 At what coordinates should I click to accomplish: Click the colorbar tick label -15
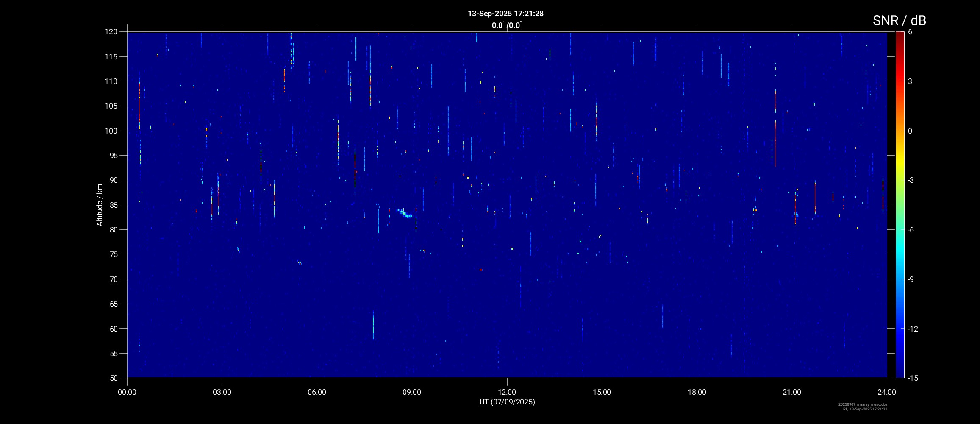[x=913, y=378]
